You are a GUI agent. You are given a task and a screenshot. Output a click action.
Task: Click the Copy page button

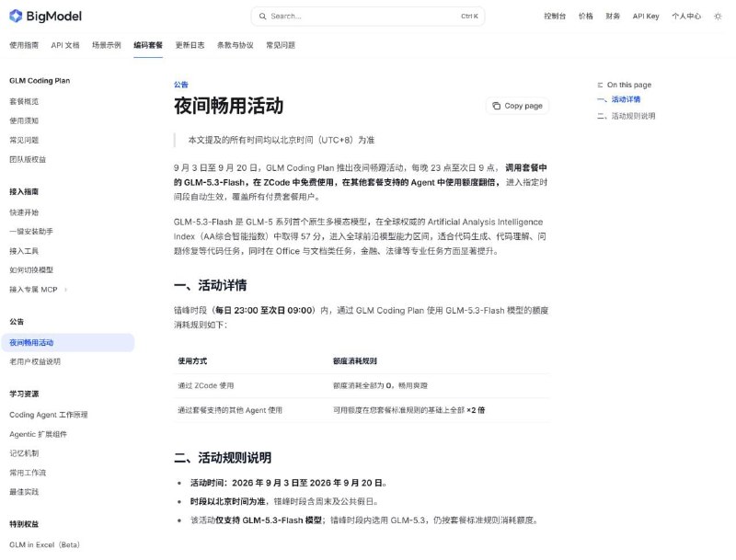517,106
